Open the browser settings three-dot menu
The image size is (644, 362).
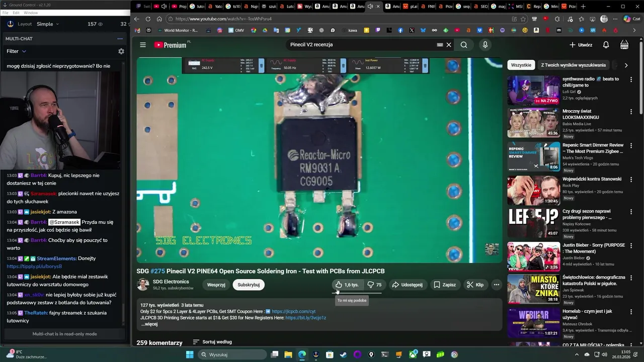coord(615,19)
